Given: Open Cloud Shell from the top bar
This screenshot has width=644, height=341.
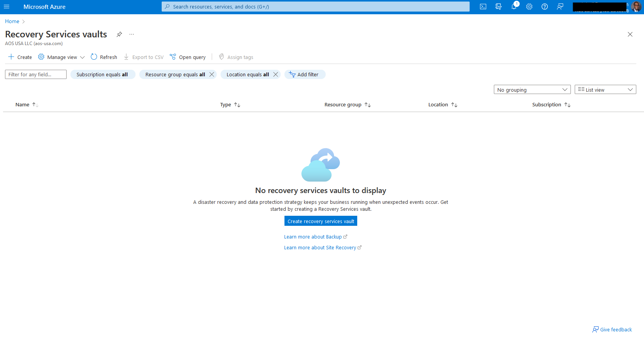Looking at the screenshot, I should [483, 7].
